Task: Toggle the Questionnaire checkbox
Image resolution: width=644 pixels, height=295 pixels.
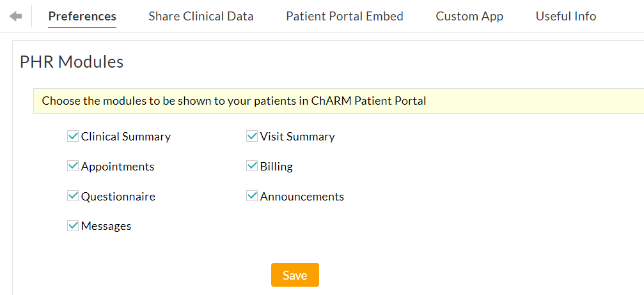Action: (73, 196)
